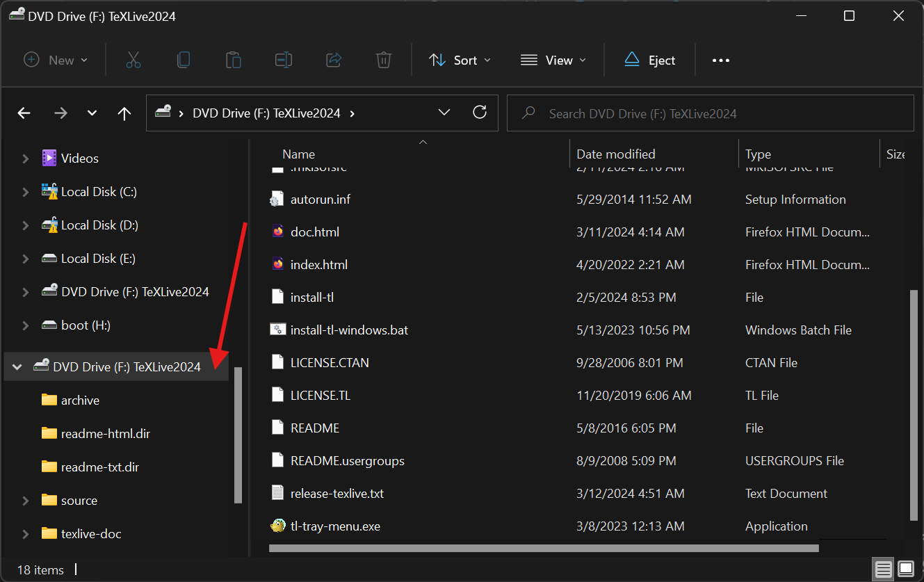Switch to details view layout
The width and height of the screenshot is (924, 582).
(884, 569)
